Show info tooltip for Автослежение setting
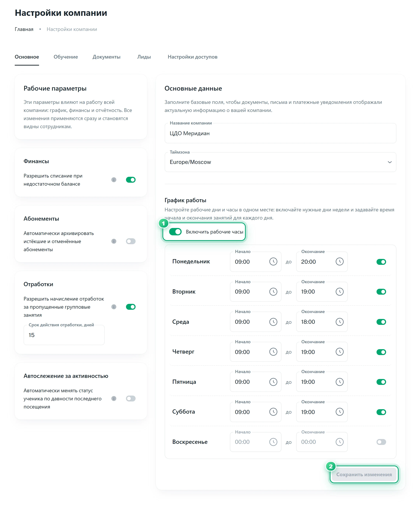The image size is (420, 523). [x=114, y=399]
